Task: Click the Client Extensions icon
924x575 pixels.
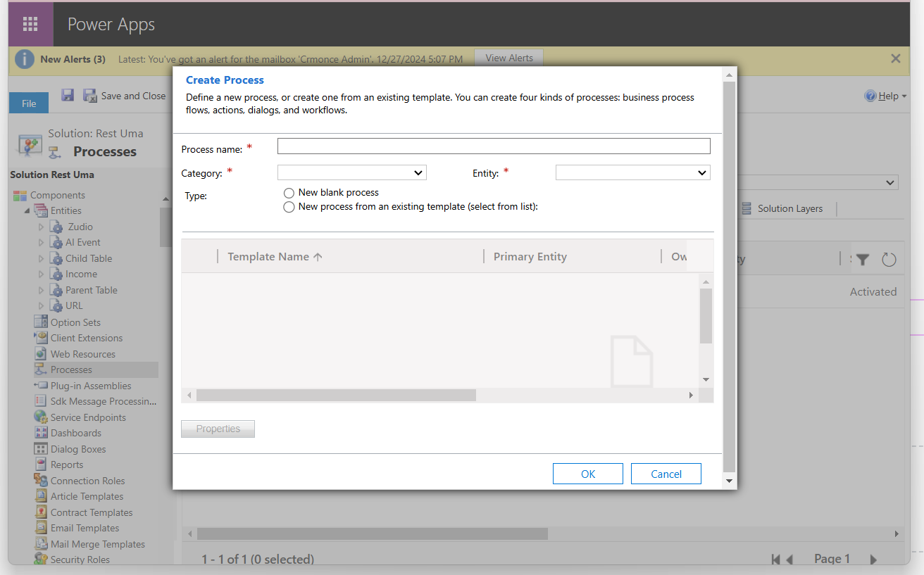Action: (x=41, y=338)
